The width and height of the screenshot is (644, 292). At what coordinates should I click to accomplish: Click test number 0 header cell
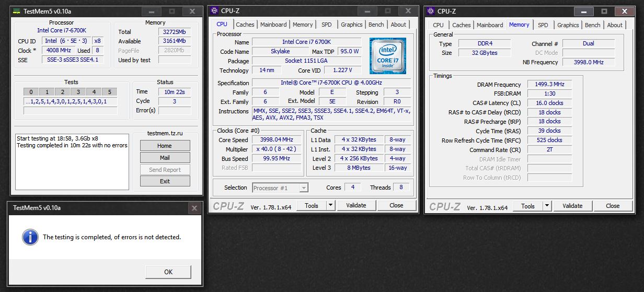(x=31, y=92)
